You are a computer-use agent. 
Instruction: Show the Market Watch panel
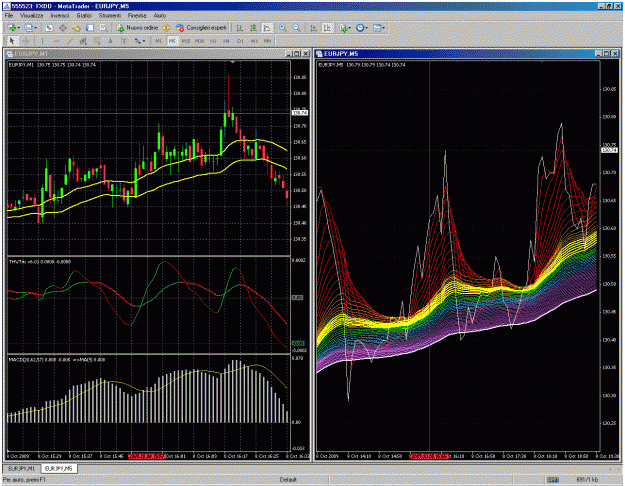(x=49, y=28)
